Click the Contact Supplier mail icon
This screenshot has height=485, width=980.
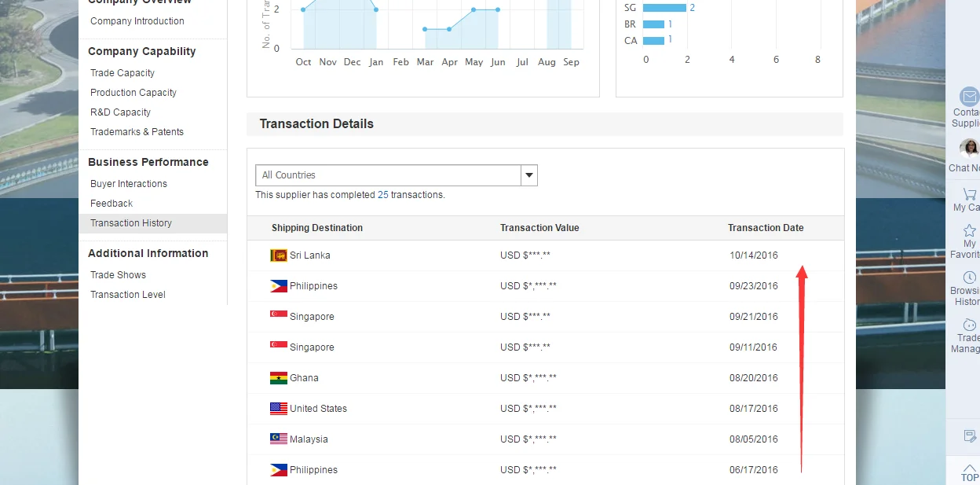click(970, 97)
